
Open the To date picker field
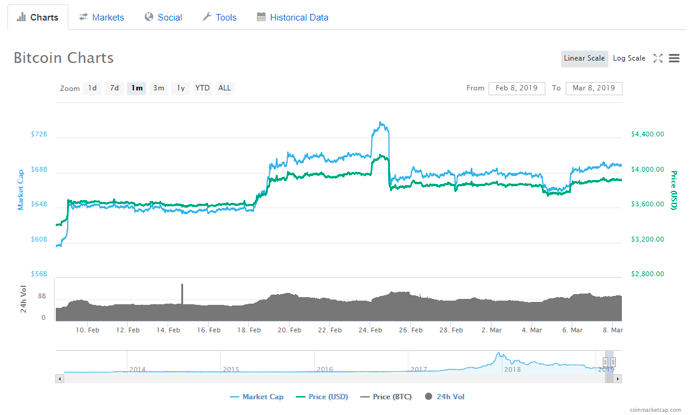pyautogui.click(x=594, y=88)
